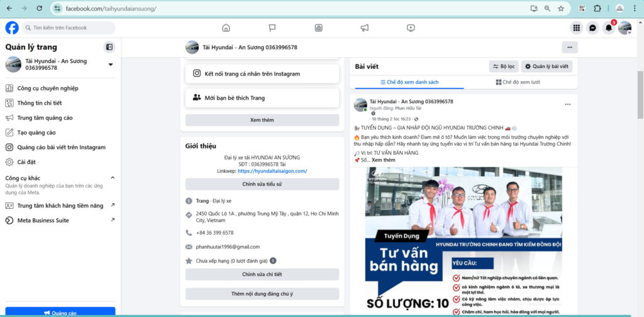
Task: Open the Ads megaphone icon in top navigation
Action: pyautogui.click(x=365, y=28)
